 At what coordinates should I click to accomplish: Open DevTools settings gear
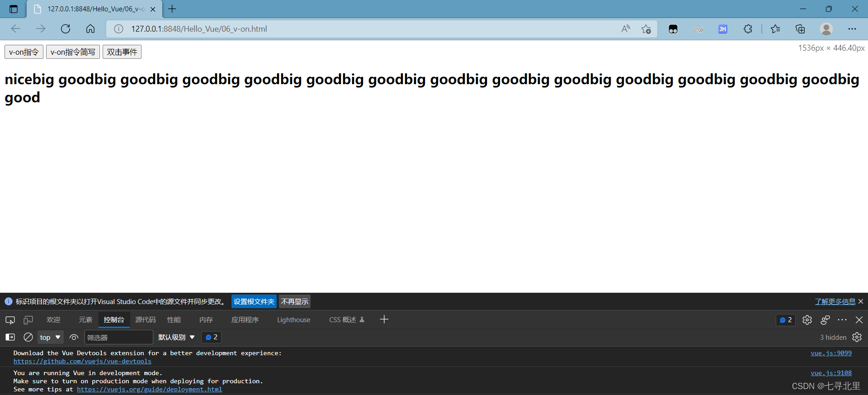(807, 320)
